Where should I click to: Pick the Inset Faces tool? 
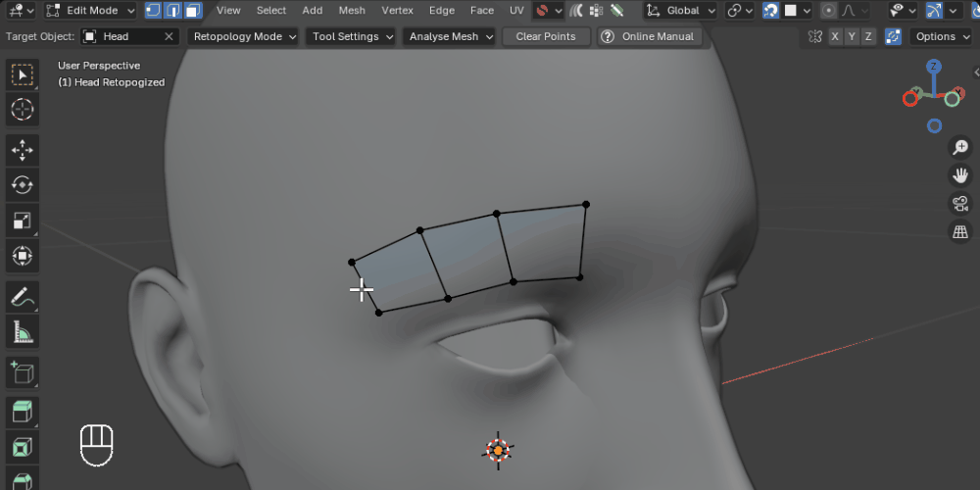point(23,448)
